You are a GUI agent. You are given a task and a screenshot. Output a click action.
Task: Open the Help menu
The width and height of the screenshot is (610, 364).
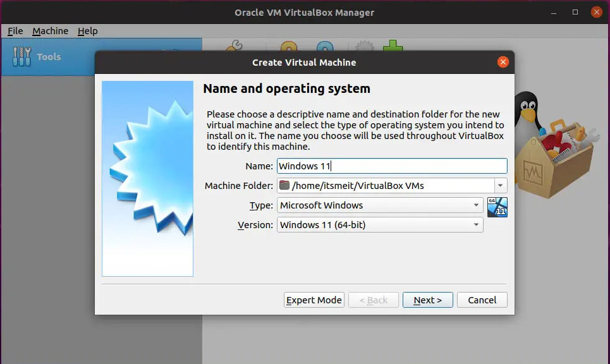[x=88, y=30]
